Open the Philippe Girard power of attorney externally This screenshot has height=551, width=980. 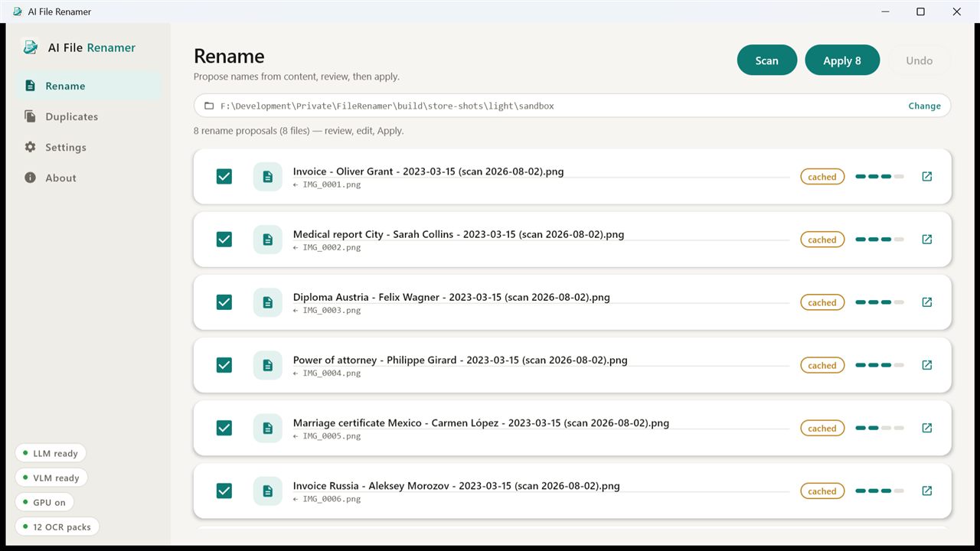coord(927,365)
